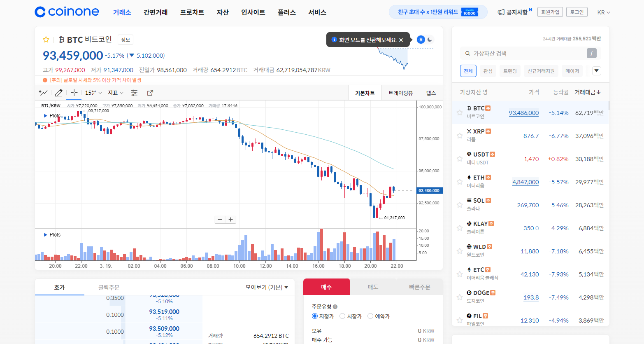The width and height of the screenshot is (644, 344).
Task: Select the 전체 filter
Action: [468, 71]
